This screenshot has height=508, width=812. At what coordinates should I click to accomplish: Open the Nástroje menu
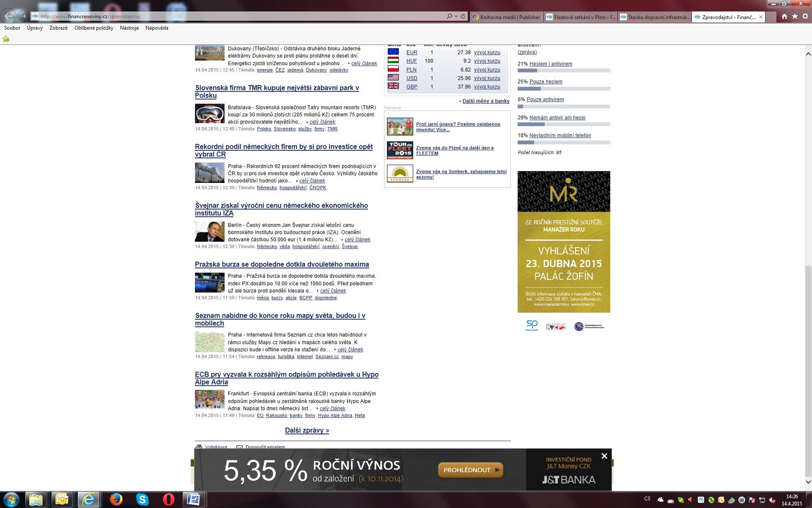[x=129, y=28]
